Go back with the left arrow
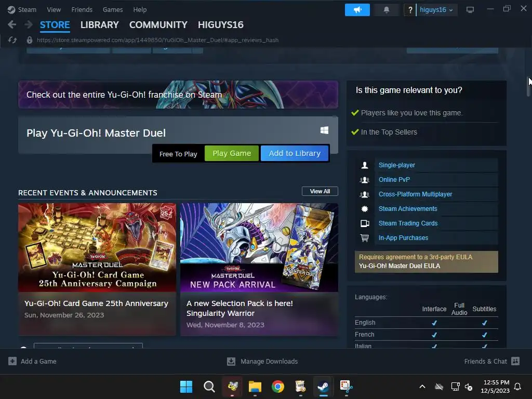The width and height of the screenshot is (532, 399). coord(12,24)
